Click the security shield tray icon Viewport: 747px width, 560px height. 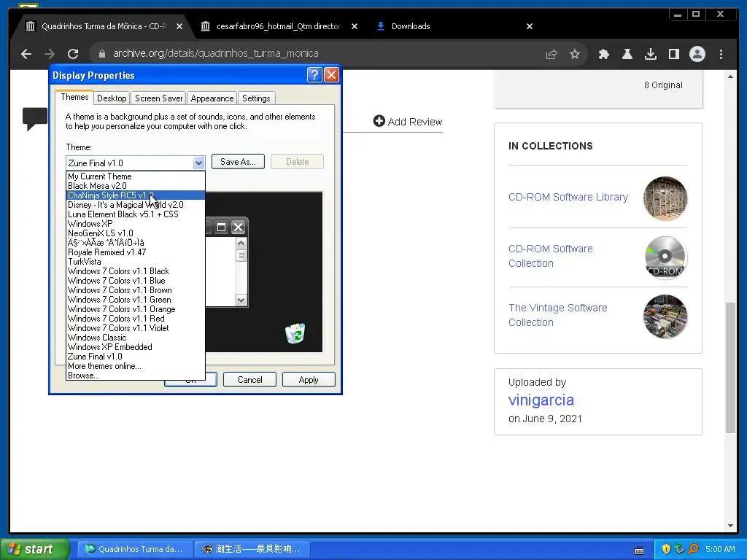666,549
